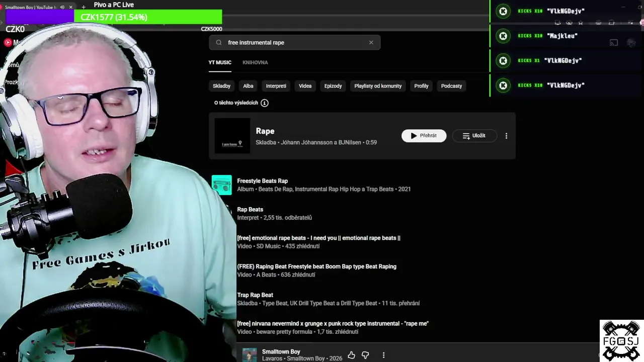Switch to the KNIHOVNA tab
Screen dimensions: 644x362
255,62
